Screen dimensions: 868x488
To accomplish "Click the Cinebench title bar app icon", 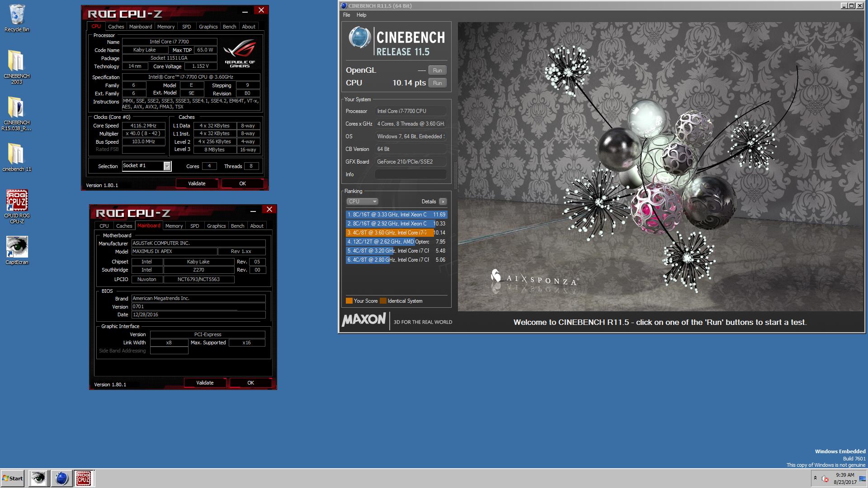I will 344,5.
